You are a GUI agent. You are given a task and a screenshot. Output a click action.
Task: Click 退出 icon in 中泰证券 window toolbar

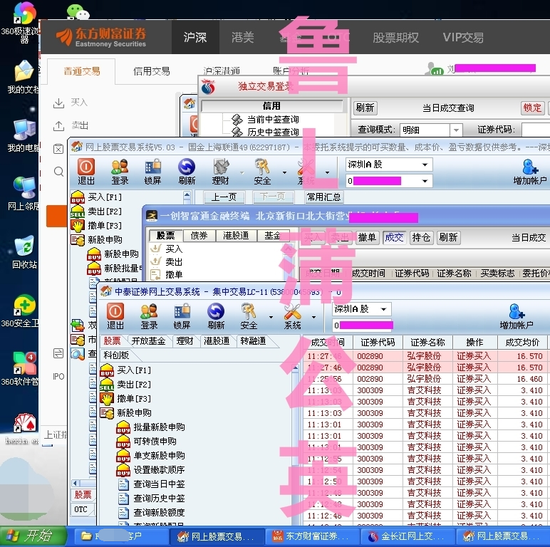pos(115,316)
